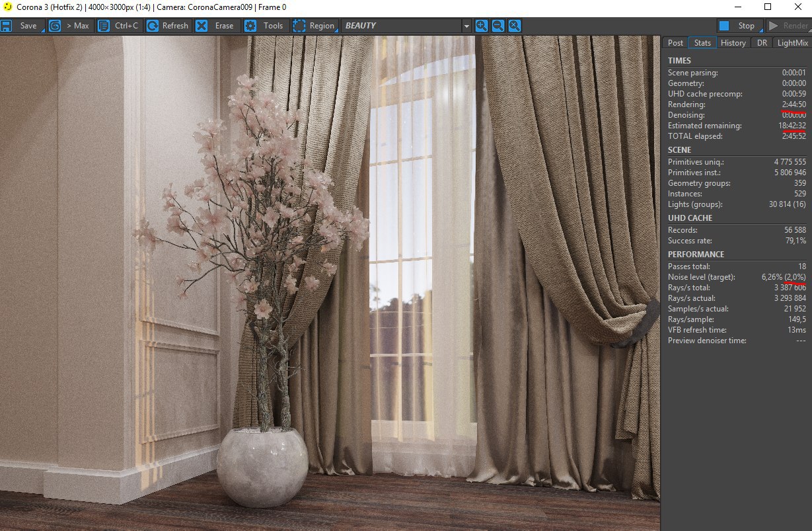Reset the view with the zoom-to-fit magnifier icon
The width and height of the screenshot is (812, 531).
click(x=514, y=26)
